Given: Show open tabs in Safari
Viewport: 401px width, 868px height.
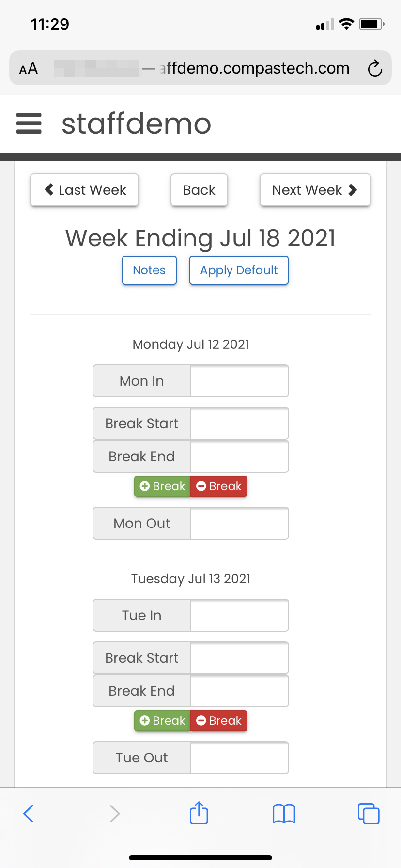Looking at the screenshot, I should coord(369,813).
